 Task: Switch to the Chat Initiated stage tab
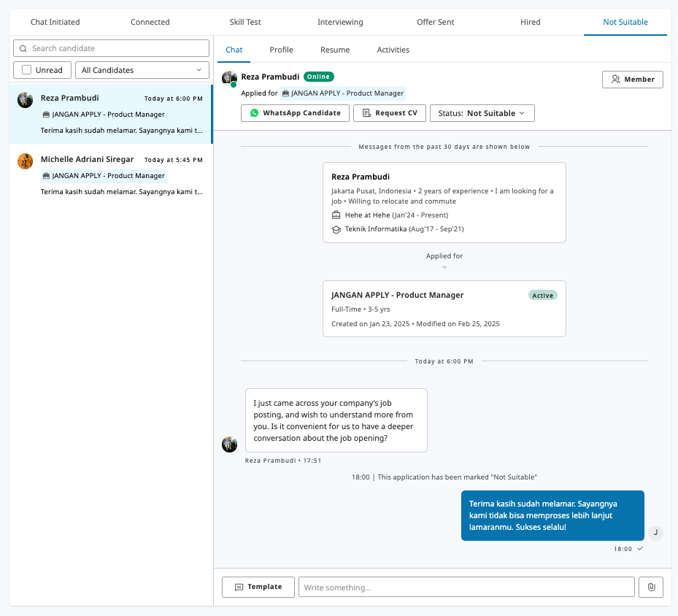pos(55,22)
